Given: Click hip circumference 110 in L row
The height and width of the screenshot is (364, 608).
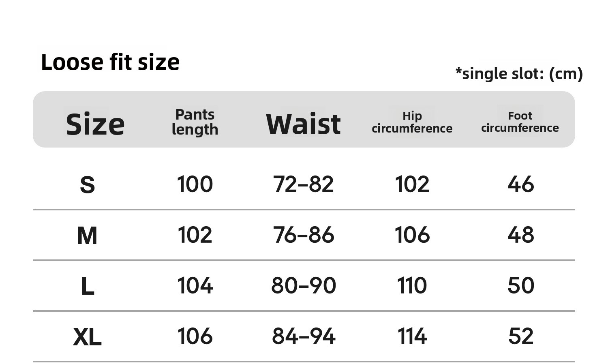Looking at the screenshot, I should 412,285.
